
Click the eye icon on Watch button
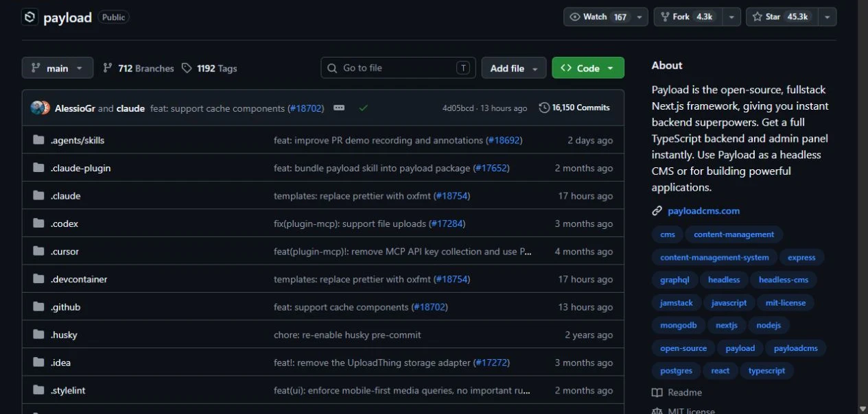click(575, 17)
